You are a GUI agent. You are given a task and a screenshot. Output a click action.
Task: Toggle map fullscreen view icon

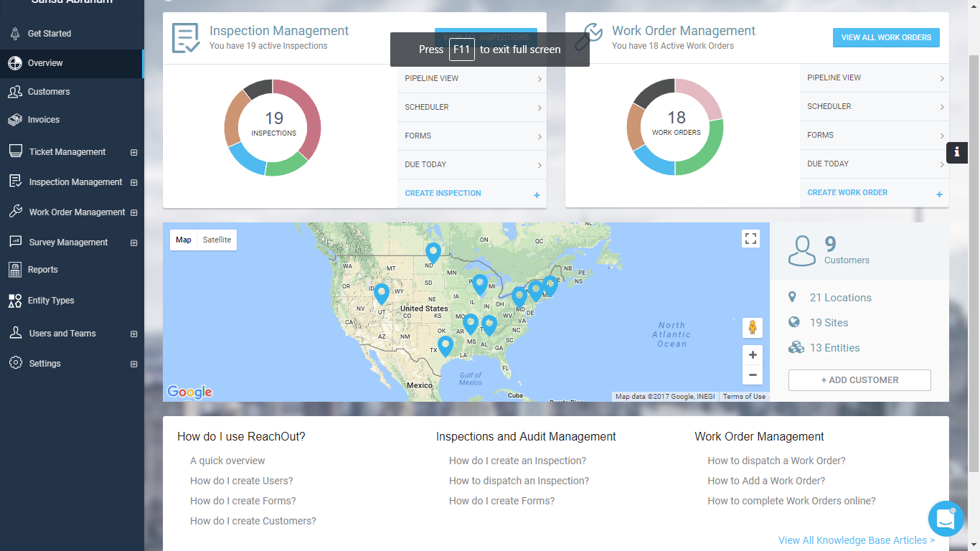coord(751,239)
